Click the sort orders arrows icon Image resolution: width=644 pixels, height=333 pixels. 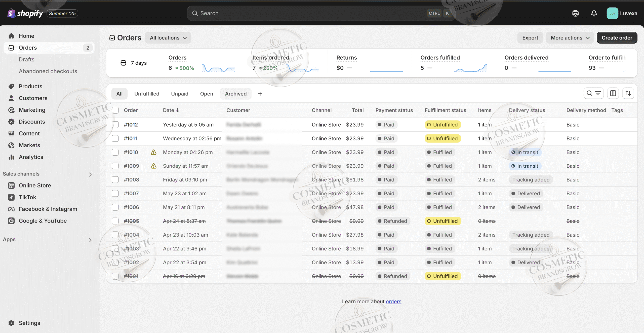628,93
